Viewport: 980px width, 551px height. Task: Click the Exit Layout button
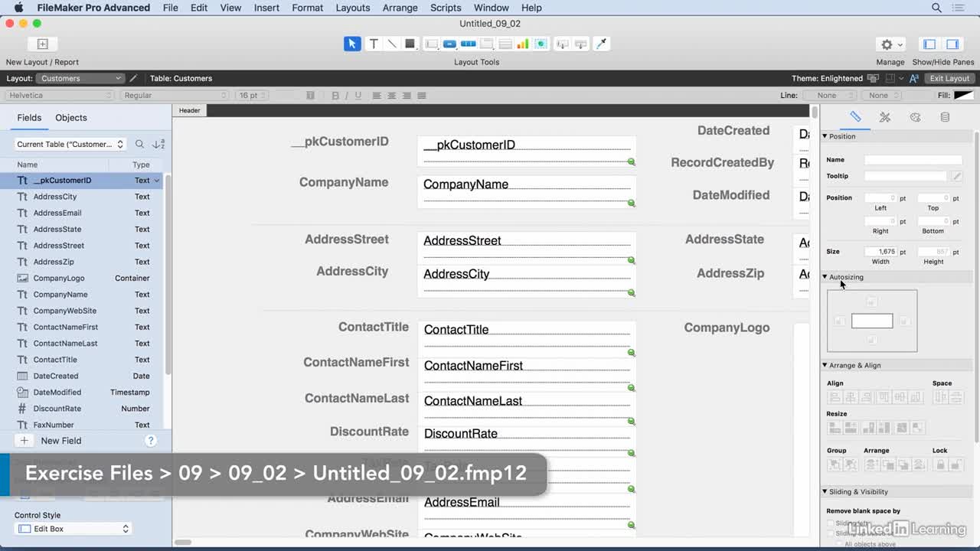click(949, 78)
